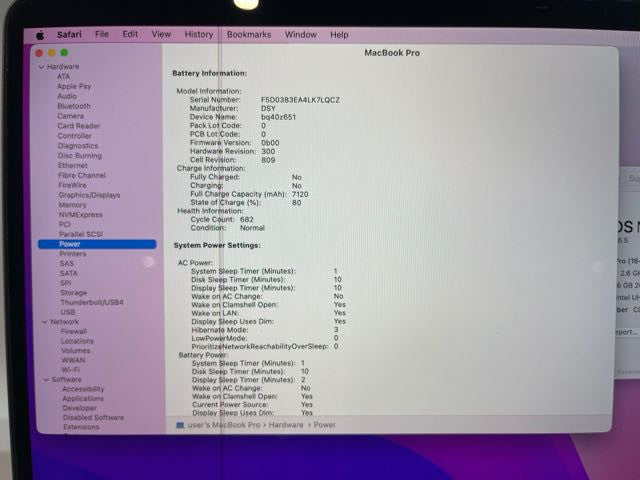The width and height of the screenshot is (640, 480).
Task: Select Controller in the sidebar
Action: click(75, 136)
